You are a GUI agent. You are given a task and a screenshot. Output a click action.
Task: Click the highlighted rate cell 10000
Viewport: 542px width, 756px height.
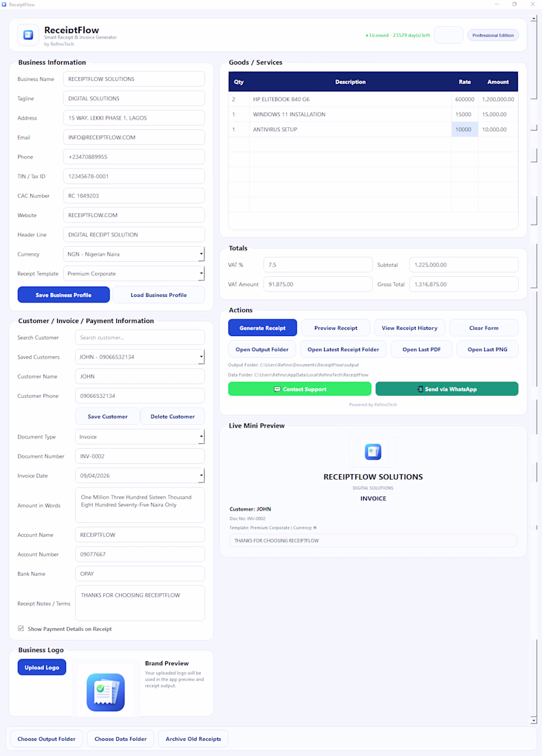pos(465,129)
